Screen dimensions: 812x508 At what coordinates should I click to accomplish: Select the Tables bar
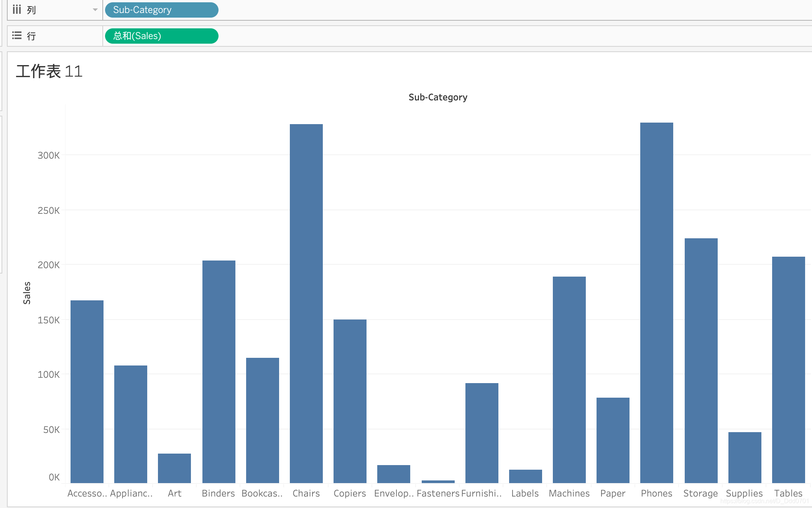coord(788,370)
